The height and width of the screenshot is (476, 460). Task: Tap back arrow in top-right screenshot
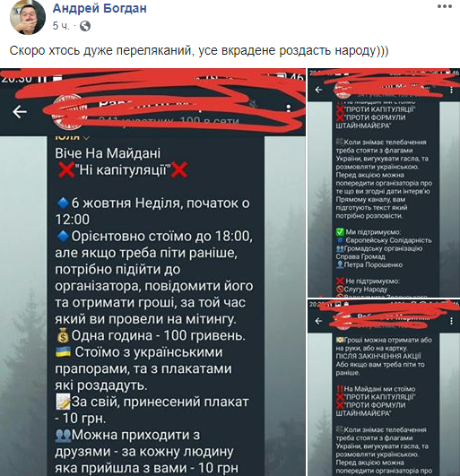(318, 90)
